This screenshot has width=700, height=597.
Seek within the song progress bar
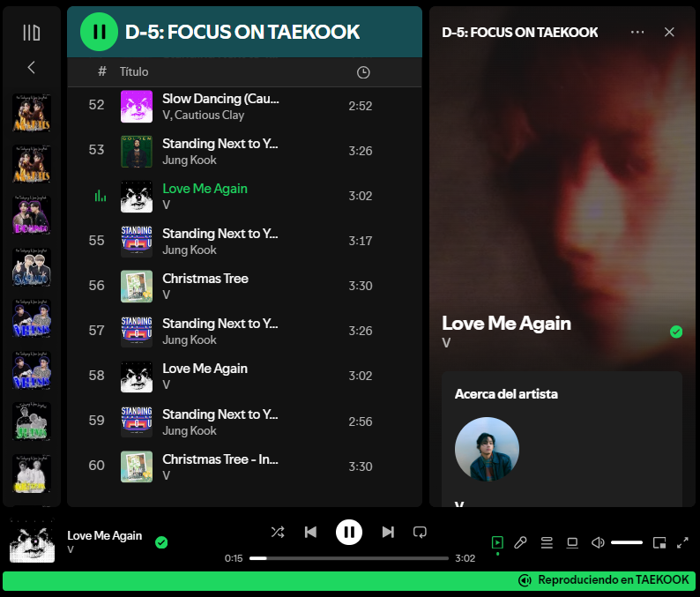[x=348, y=558]
